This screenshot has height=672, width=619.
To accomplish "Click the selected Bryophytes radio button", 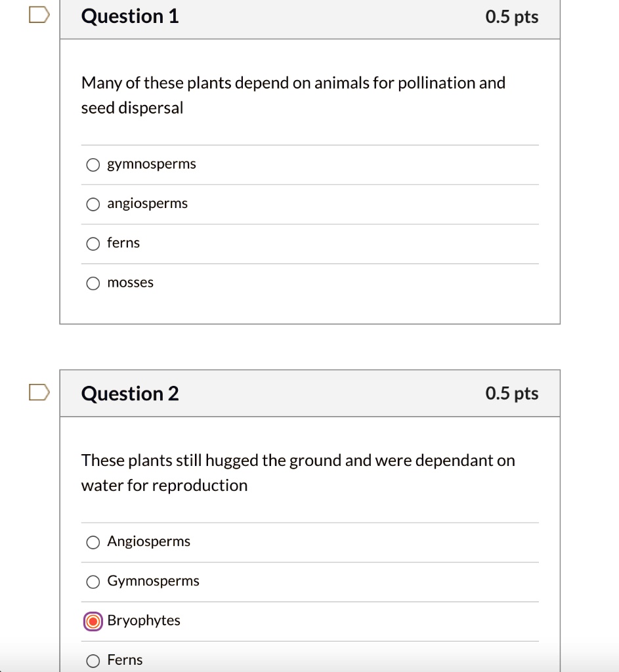I will pyautogui.click(x=93, y=621).
